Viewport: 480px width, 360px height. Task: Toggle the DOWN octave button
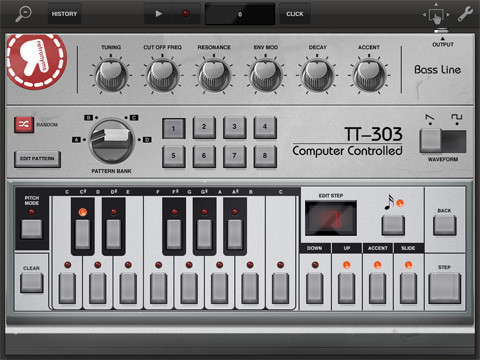tap(315, 288)
